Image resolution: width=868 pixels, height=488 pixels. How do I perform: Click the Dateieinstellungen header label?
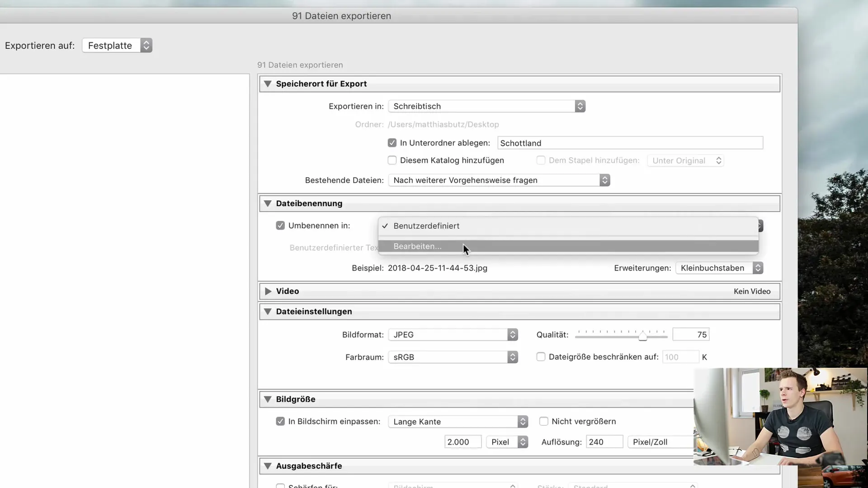click(314, 312)
